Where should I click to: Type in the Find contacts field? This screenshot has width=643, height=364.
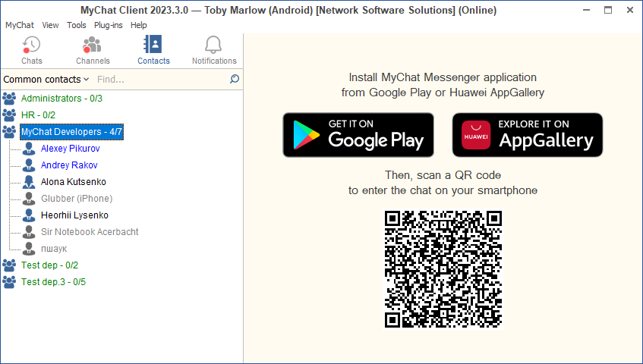point(159,79)
